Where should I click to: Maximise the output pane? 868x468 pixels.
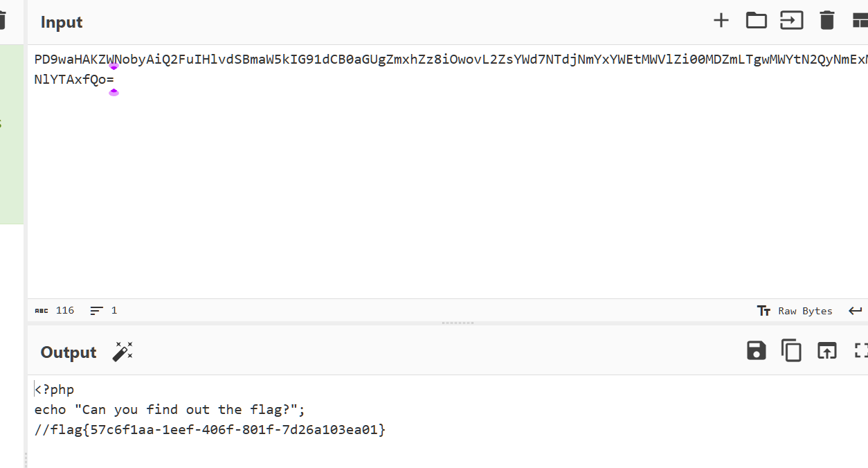pyautogui.click(x=860, y=351)
